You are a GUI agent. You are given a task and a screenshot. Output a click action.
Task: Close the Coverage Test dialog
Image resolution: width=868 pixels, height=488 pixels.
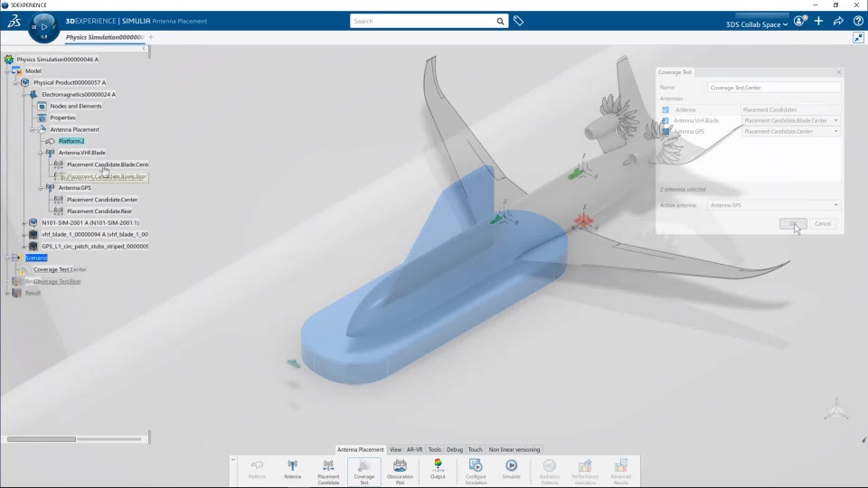839,72
